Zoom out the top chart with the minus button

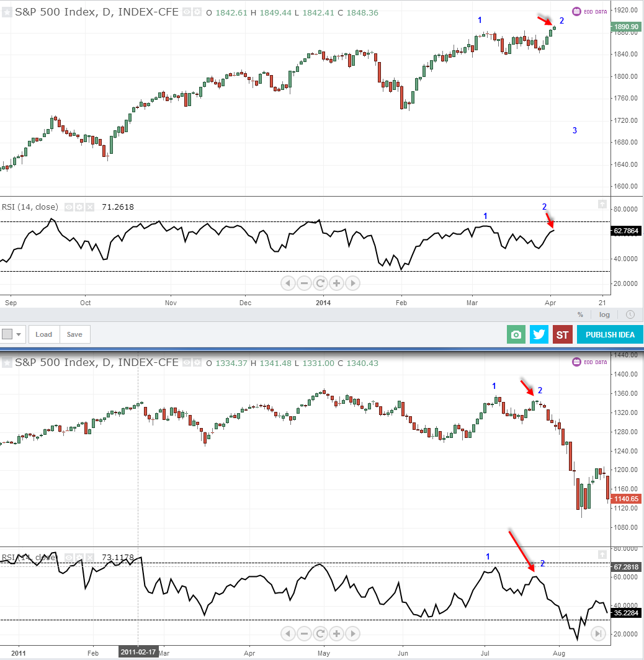[x=304, y=283]
